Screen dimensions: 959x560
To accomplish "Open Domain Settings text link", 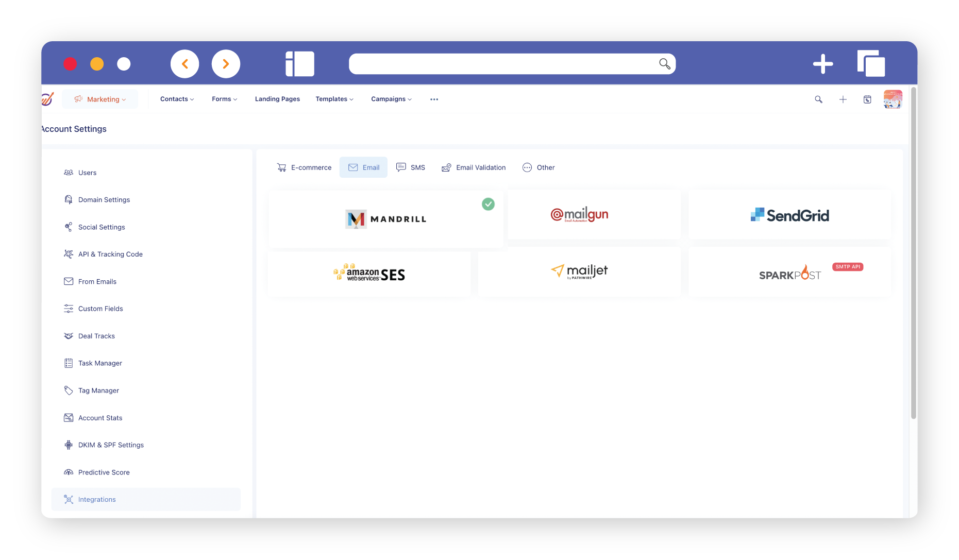I will pyautogui.click(x=104, y=200).
